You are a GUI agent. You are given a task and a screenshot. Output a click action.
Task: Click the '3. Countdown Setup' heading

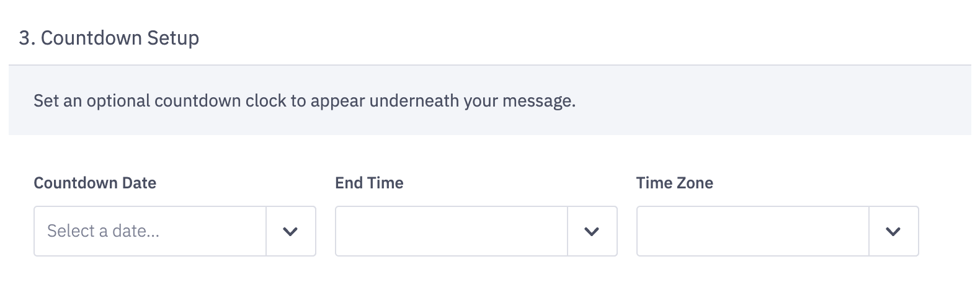(x=109, y=38)
